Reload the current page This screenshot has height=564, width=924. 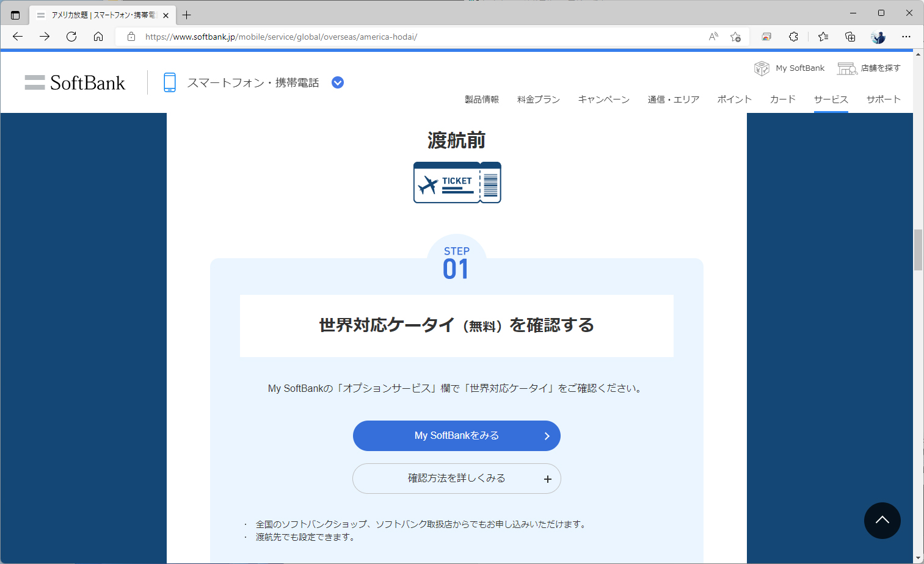pyautogui.click(x=71, y=37)
